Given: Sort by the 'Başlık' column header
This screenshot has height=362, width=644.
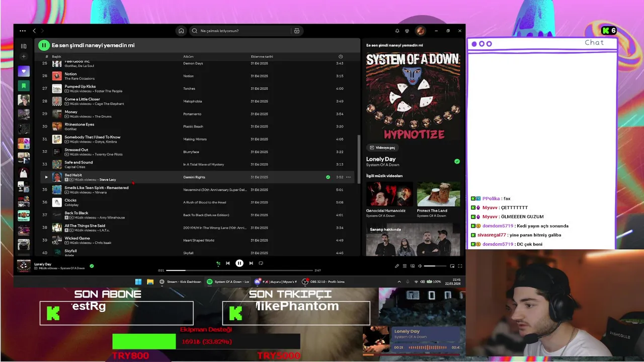Looking at the screenshot, I should tap(56, 56).
